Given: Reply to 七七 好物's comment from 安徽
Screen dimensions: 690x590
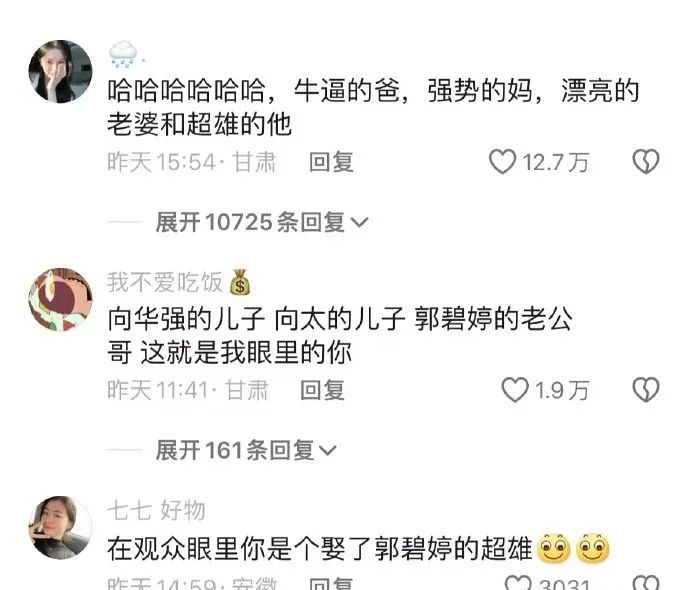Looking at the screenshot, I should point(331,583).
